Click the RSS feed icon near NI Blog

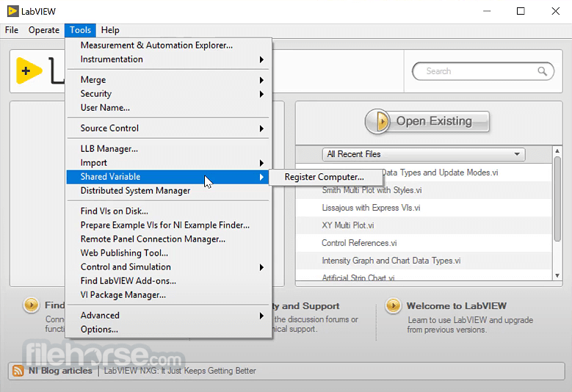18,371
